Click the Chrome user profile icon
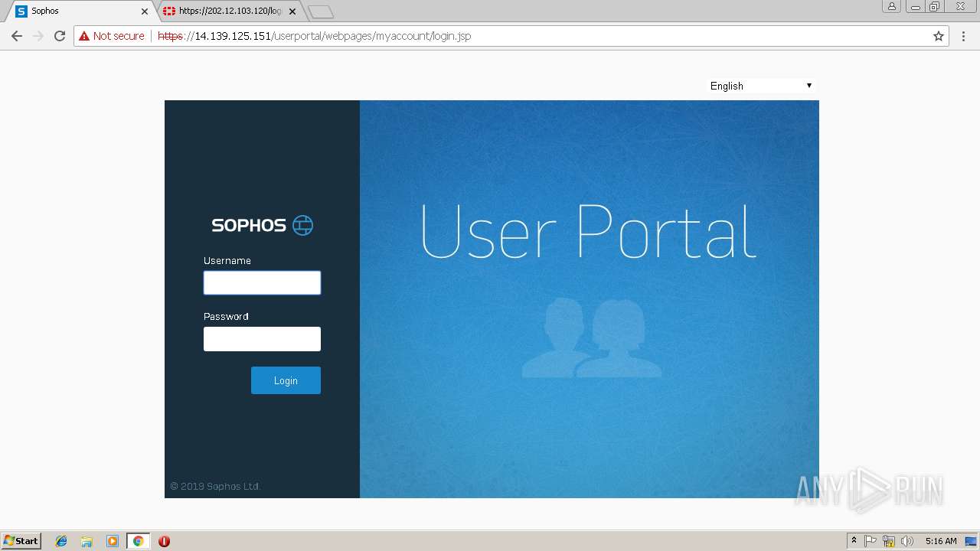 pos(891,6)
